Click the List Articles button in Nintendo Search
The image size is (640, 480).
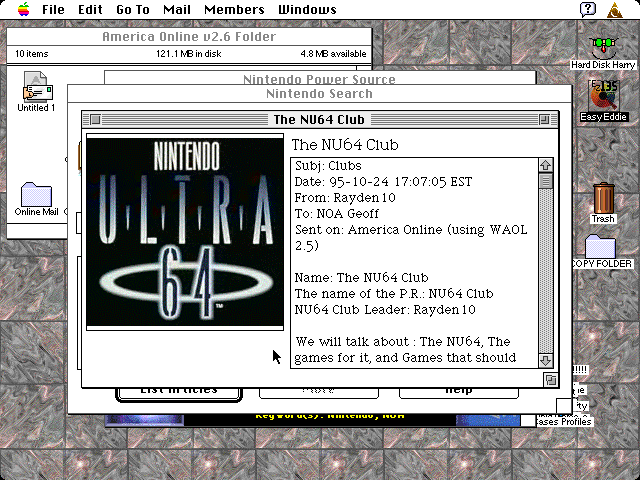click(179, 393)
